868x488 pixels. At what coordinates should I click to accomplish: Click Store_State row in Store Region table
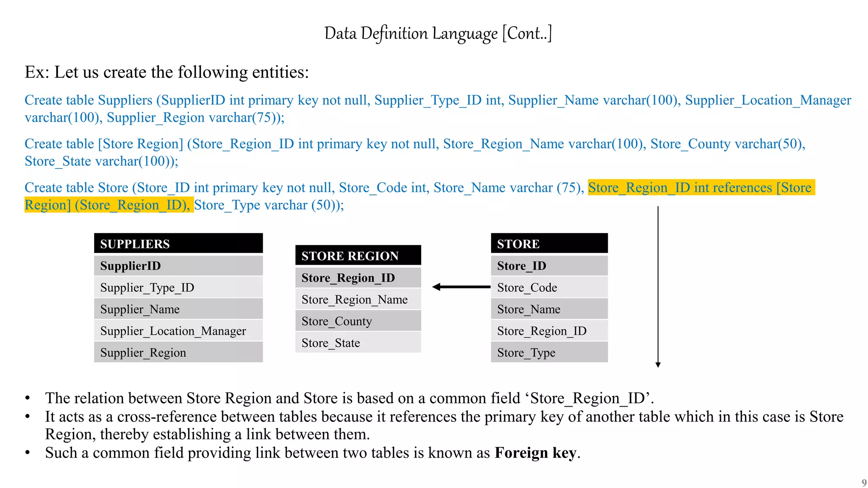point(358,343)
